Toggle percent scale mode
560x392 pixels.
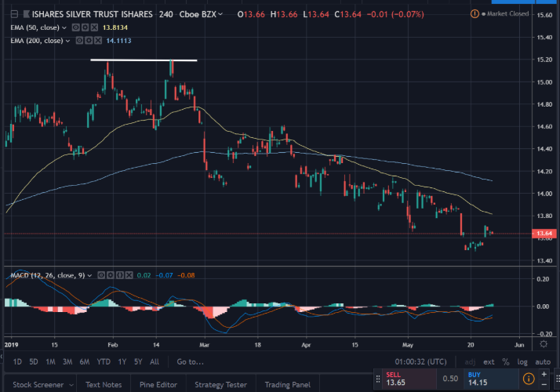coord(506,362)
